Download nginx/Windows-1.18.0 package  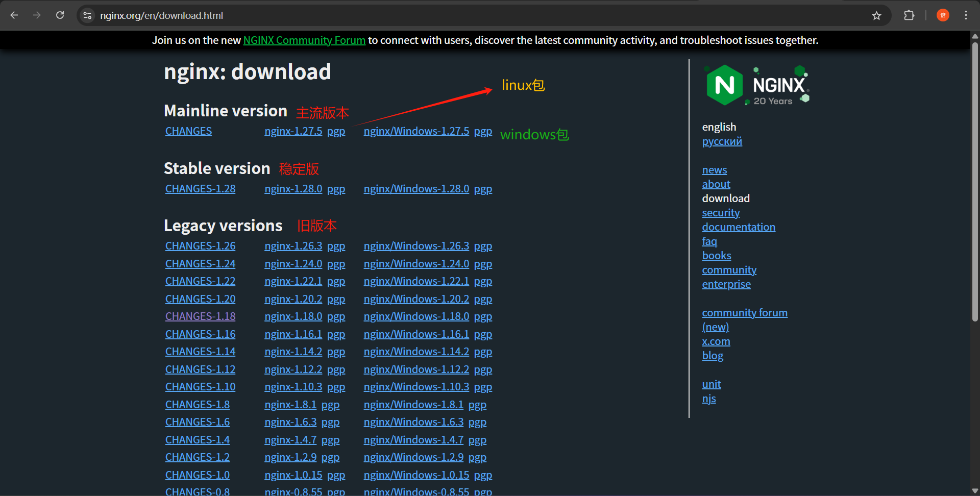(416, 316)
